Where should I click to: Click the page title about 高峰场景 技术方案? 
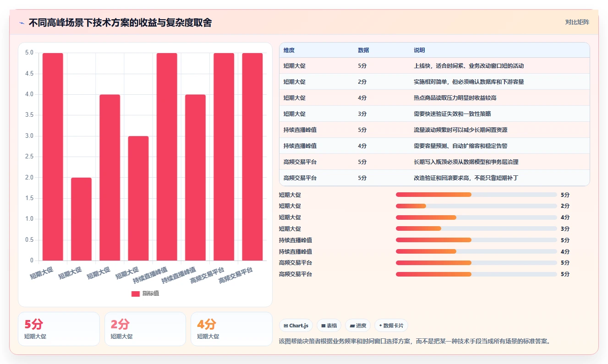[x=120, y=23]
